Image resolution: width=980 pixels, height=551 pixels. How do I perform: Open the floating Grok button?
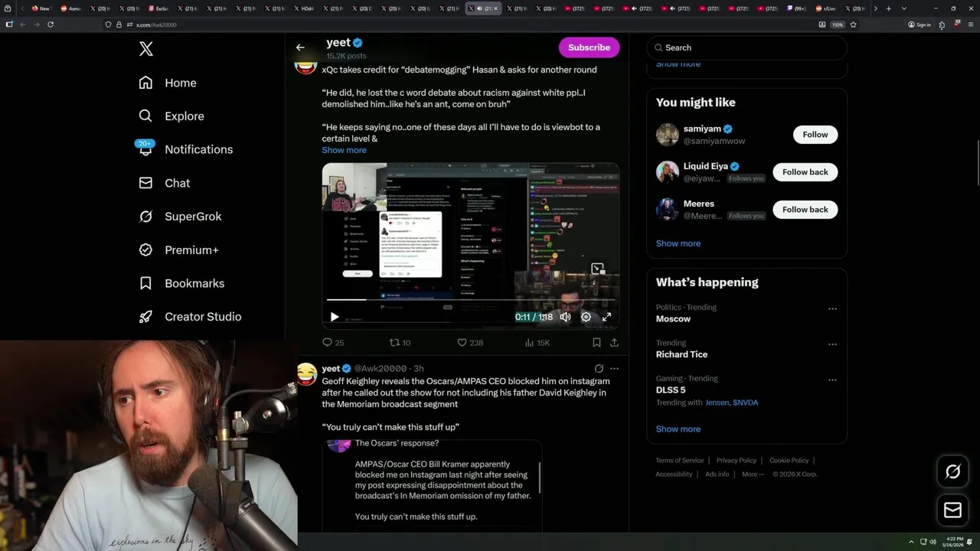click(952, 472)
